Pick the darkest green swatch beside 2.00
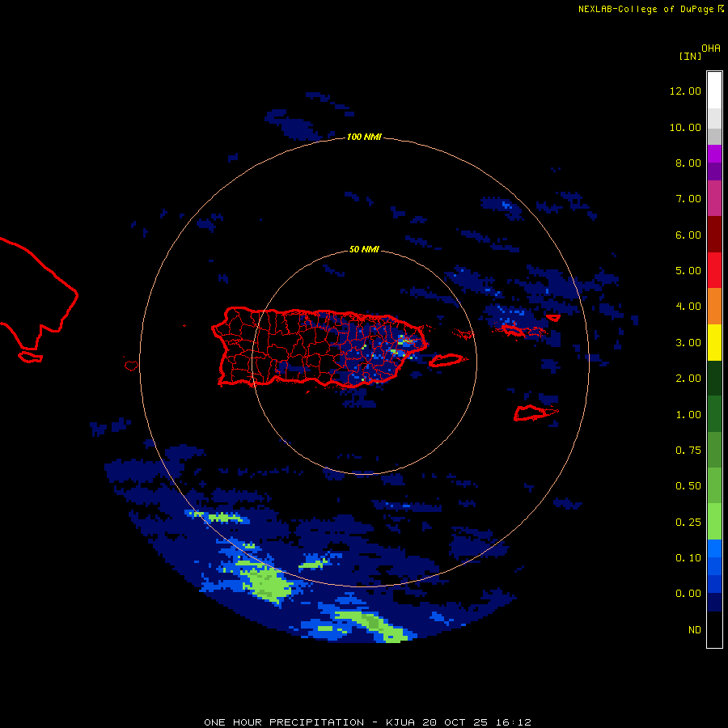 (714, 378)
